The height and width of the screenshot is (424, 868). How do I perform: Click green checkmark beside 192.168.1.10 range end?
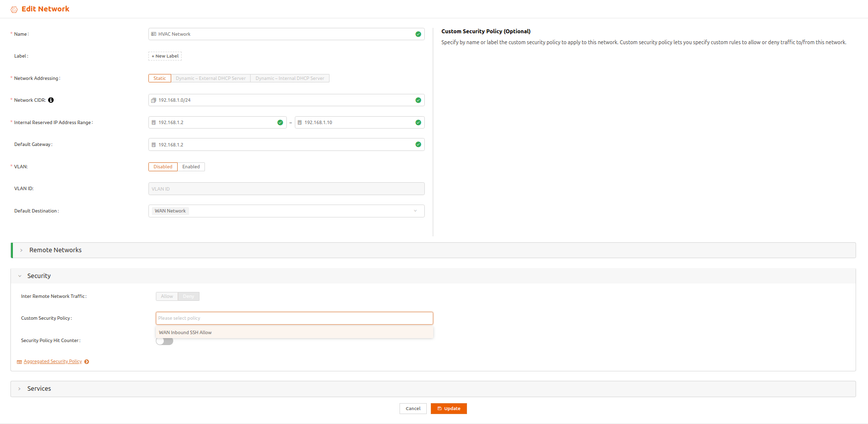click(418, 123)
